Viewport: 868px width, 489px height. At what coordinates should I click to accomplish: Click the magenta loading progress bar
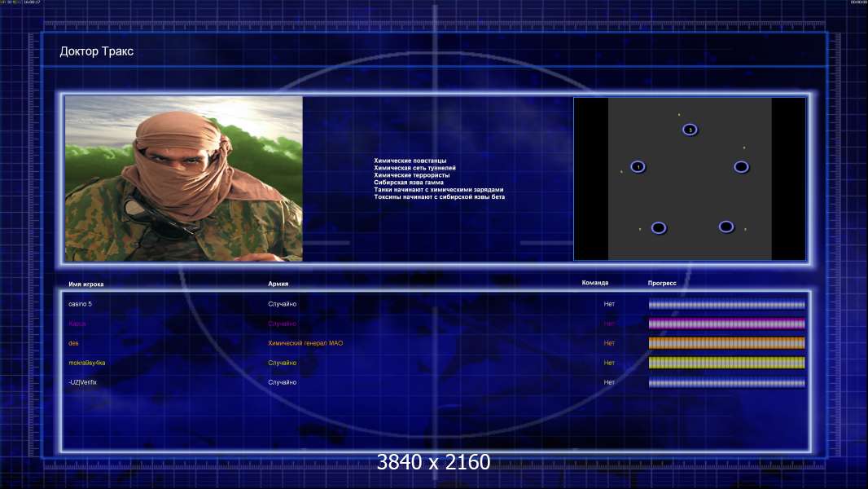[727, 324]
